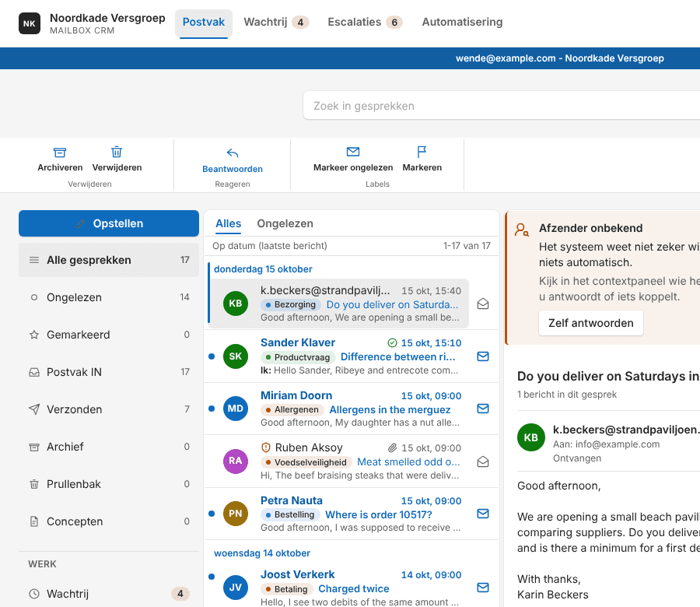Image resolution: width=700 pixels, height=607 pixels.
Task: Click the opened-envelope icon on the k.beckers row
Action: click(482, 304)
